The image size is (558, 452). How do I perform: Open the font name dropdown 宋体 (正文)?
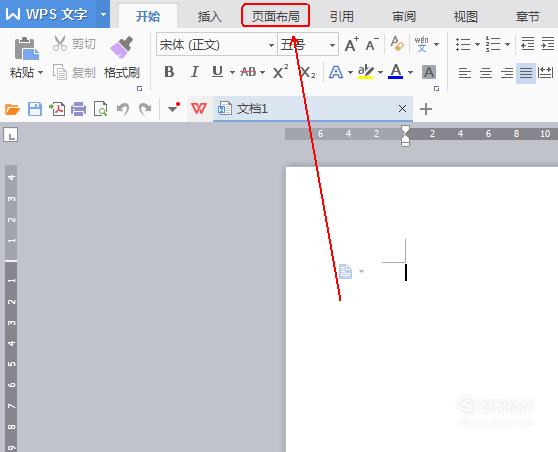pyautogui.click(x=216, y=45)
